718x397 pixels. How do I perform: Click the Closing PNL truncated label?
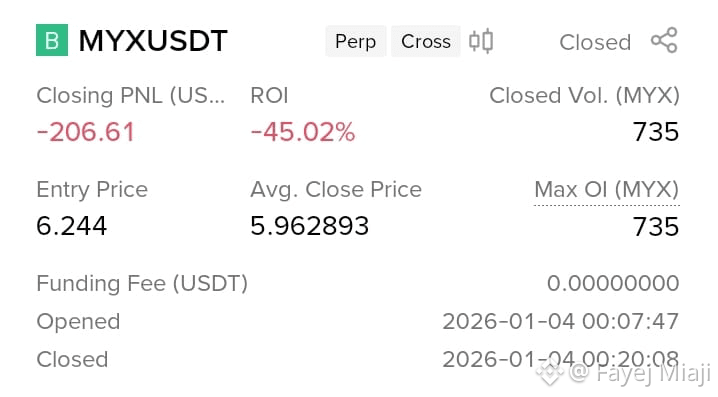click(131, 96)
